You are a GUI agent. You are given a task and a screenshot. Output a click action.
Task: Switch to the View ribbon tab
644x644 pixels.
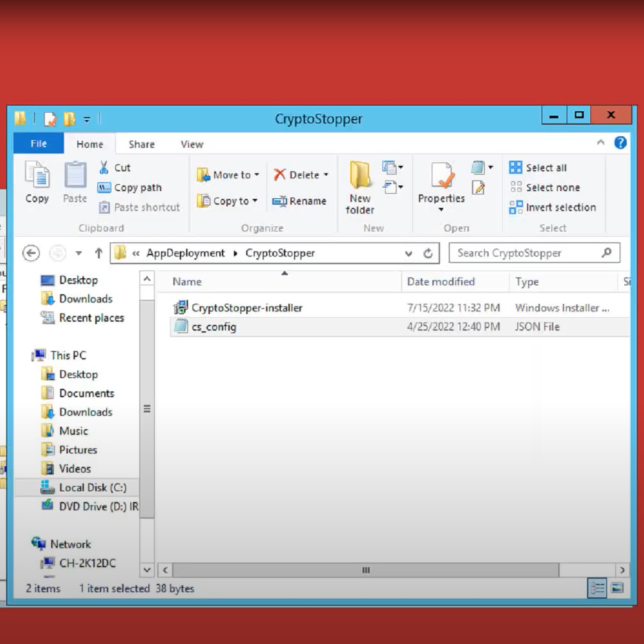click(192, 144)
